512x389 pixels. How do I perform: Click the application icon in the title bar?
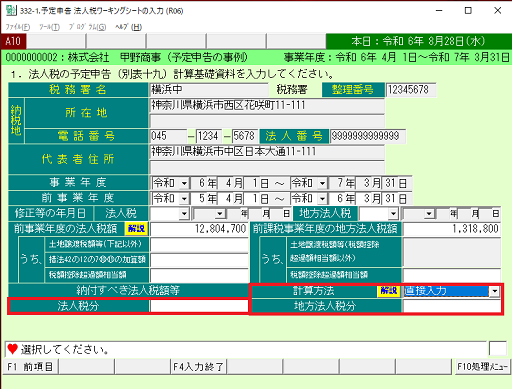click(x=11, y=10)
